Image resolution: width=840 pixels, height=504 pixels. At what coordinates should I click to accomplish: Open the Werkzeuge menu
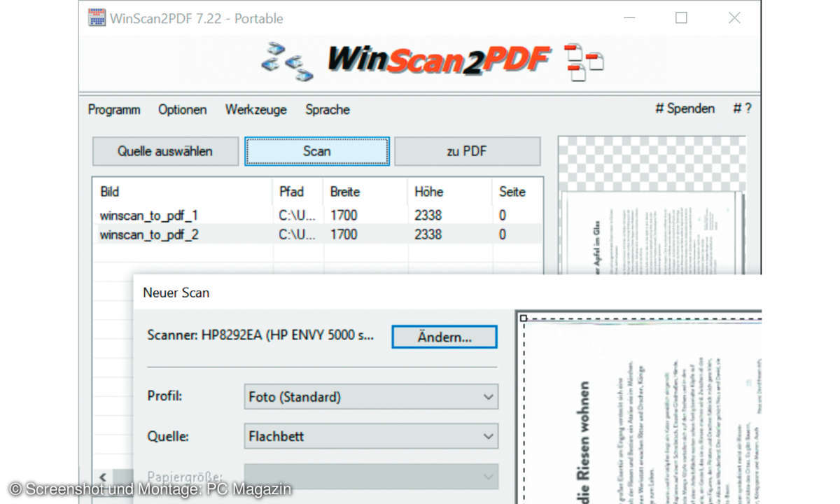coord(255,109)
